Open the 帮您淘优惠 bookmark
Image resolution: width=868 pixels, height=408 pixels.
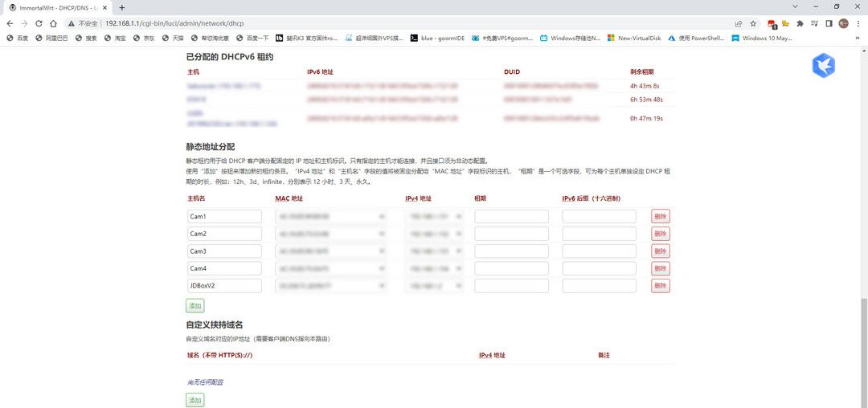coord(210,38)
